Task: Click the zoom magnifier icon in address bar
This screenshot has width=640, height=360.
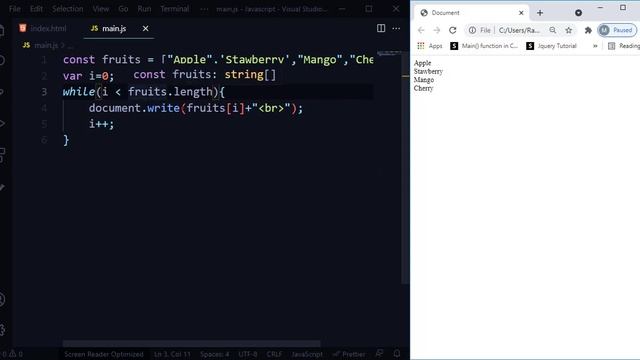Action: 552,30
